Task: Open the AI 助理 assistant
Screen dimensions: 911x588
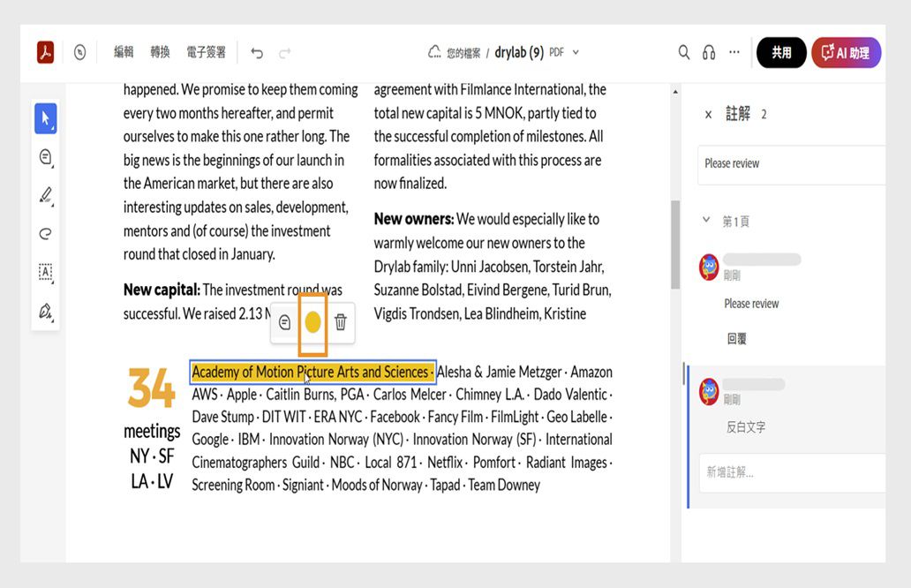Action: click(846, 53)
